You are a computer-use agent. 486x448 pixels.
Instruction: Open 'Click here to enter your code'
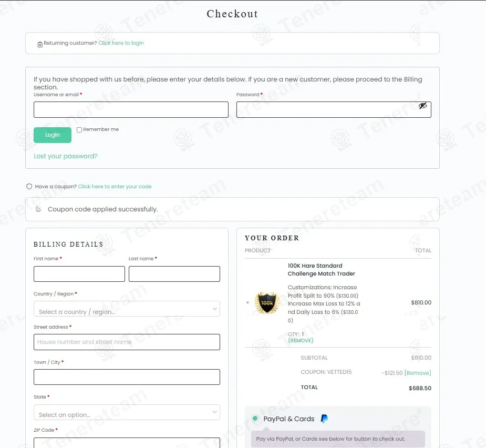[115, 187]
